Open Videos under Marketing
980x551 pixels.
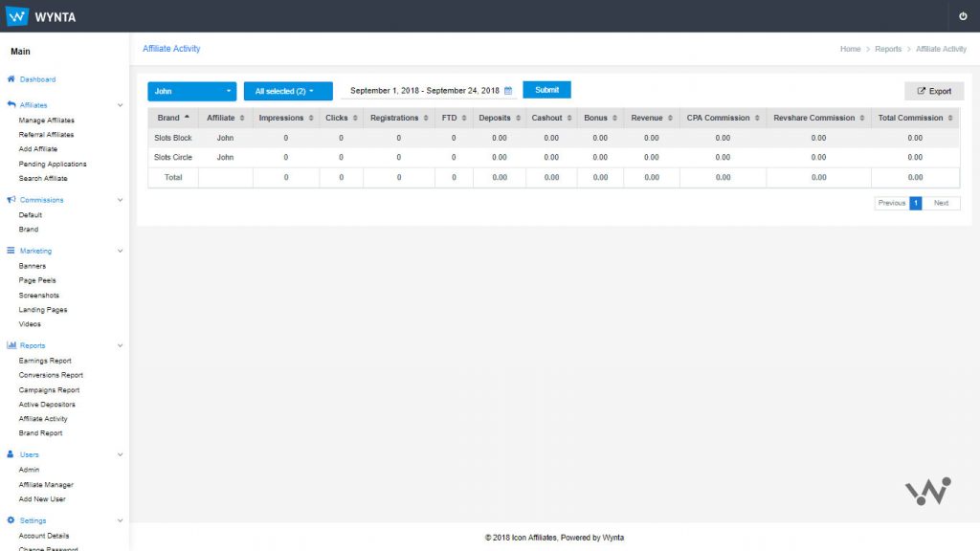[30, 323]
